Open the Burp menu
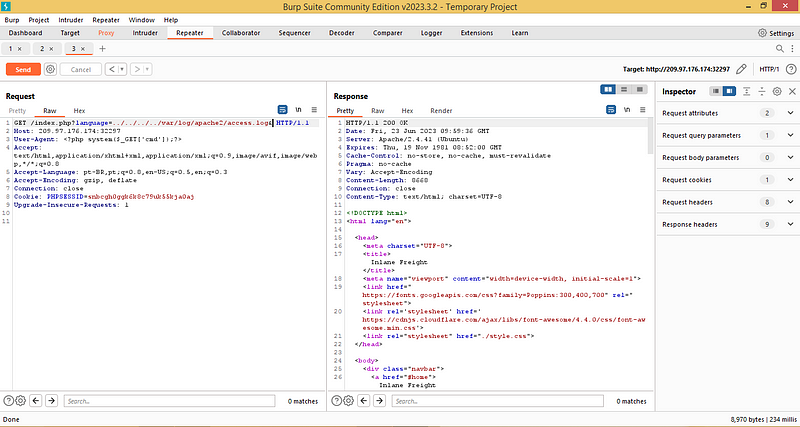The image size is (800, 427). 11,20
